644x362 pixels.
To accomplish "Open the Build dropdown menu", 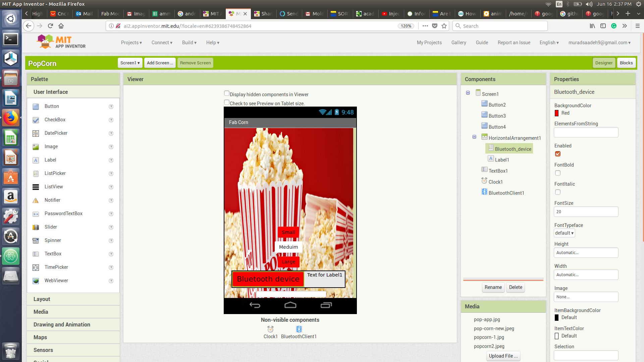I will [189, 43].
